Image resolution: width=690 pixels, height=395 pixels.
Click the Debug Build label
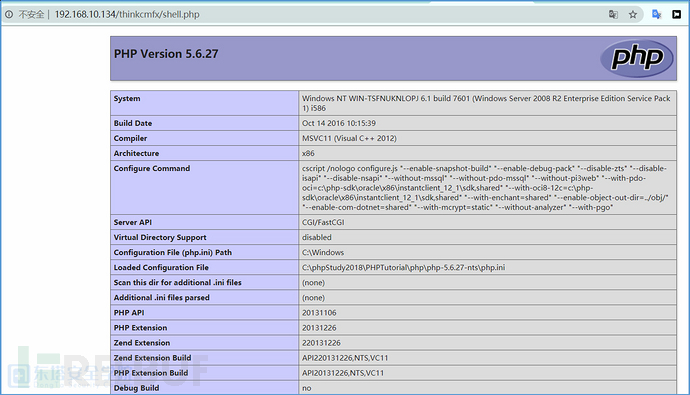click(136, 388)
